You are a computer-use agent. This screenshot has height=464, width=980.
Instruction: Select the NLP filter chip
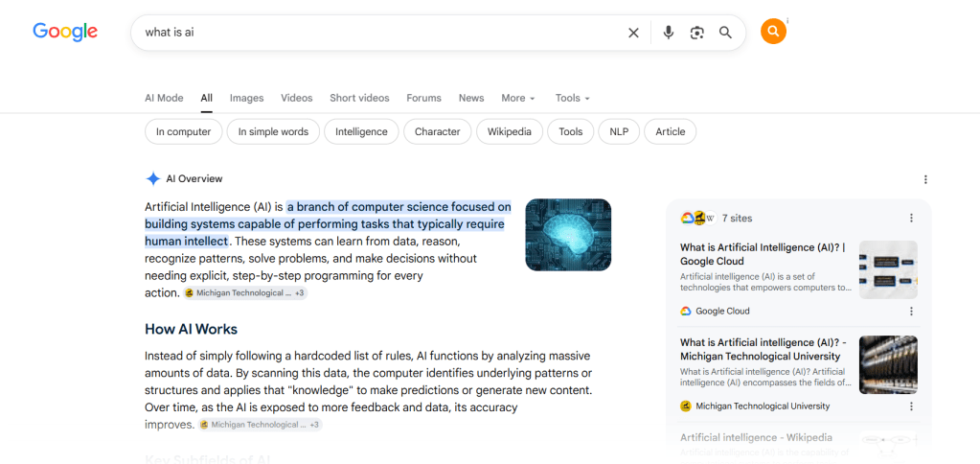pyautogui.click(x=619, y=131)
